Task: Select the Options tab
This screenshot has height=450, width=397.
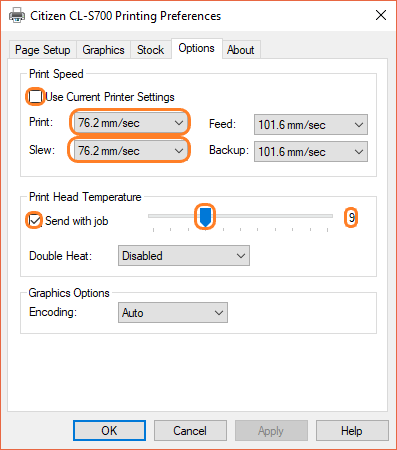Action: coord(196,49)
